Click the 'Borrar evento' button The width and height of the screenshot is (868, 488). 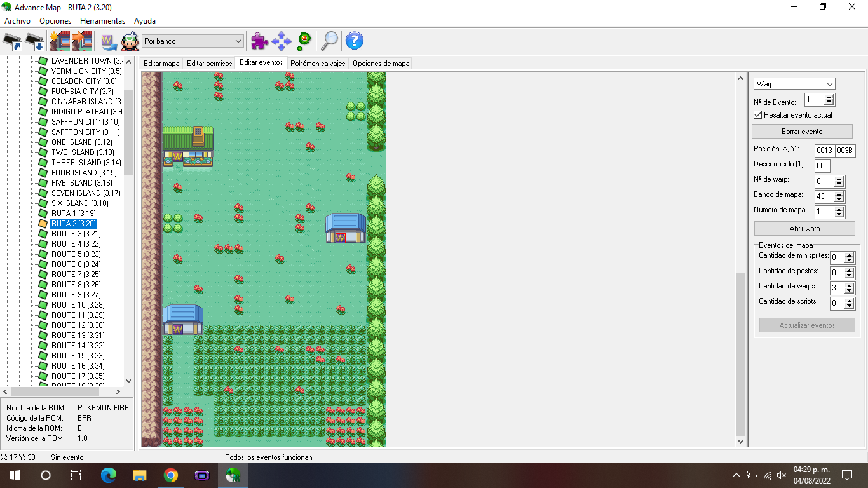click(802, 132)
